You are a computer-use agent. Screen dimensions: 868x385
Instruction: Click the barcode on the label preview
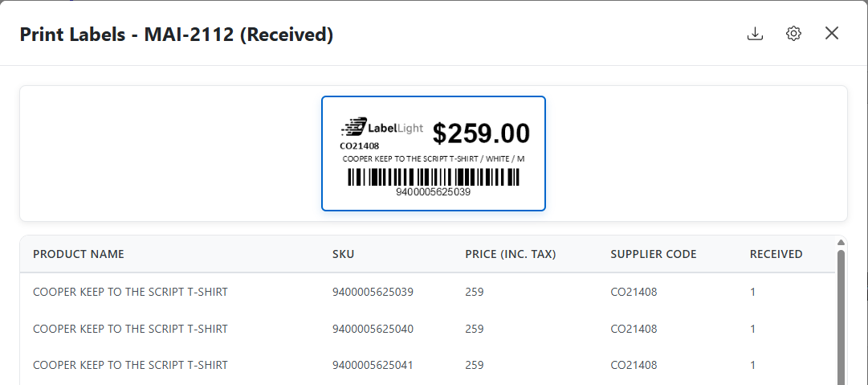point(434,178)
